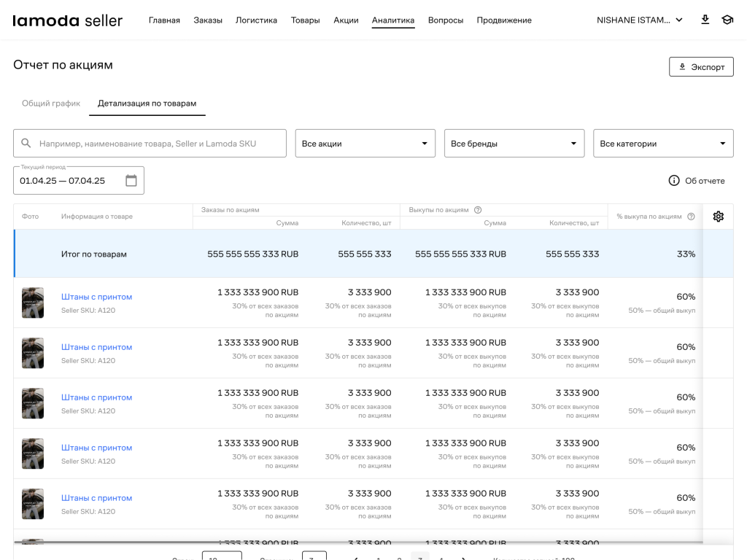
Task: Click help icon next to % выкупа по акциям
Action: [x=691, y=217]
